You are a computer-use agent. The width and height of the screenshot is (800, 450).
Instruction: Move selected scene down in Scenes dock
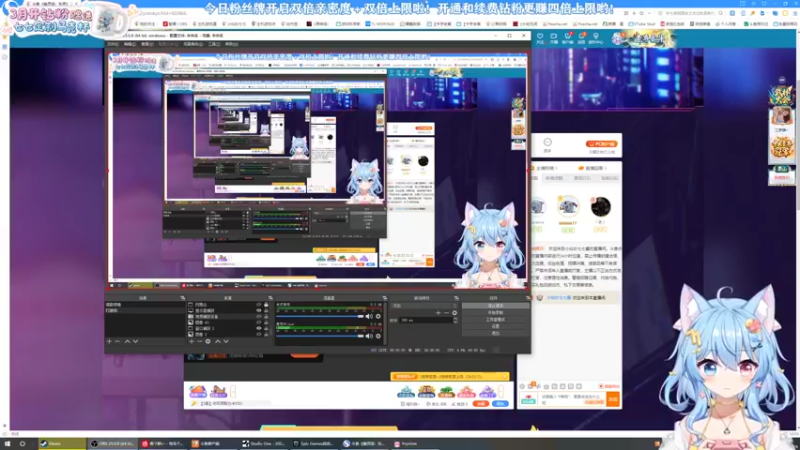pos(135,341)
